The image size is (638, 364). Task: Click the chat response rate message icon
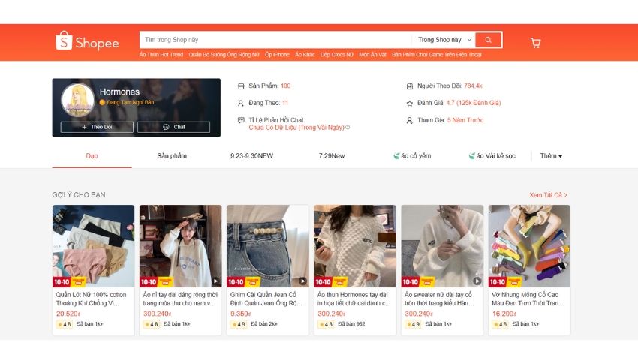[241, 120]
